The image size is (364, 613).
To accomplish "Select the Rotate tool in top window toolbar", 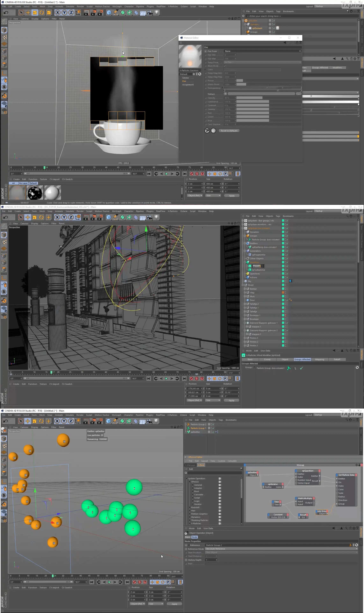I will coord(42,12).
